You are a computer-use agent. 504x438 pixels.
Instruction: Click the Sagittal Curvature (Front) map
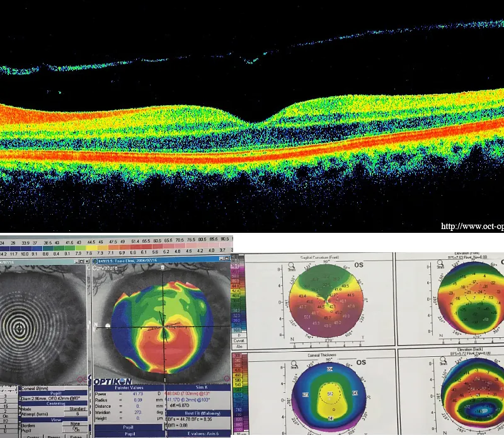coord(326,301)
